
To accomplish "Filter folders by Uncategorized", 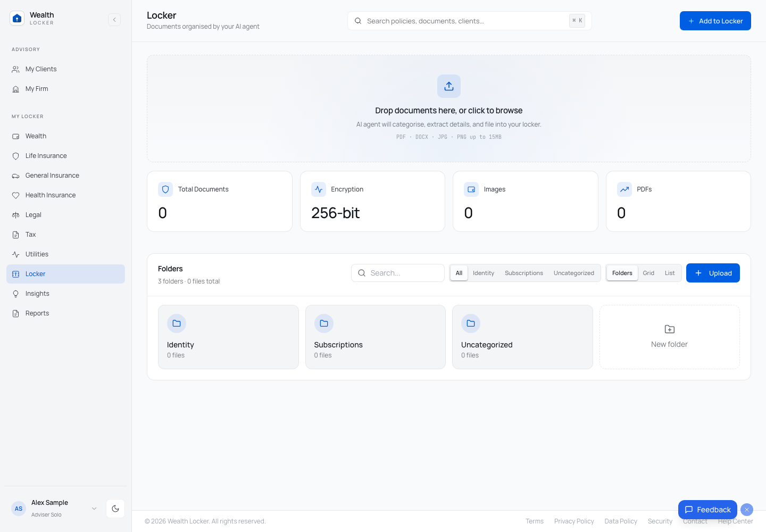I will click(x=574, y=273).
